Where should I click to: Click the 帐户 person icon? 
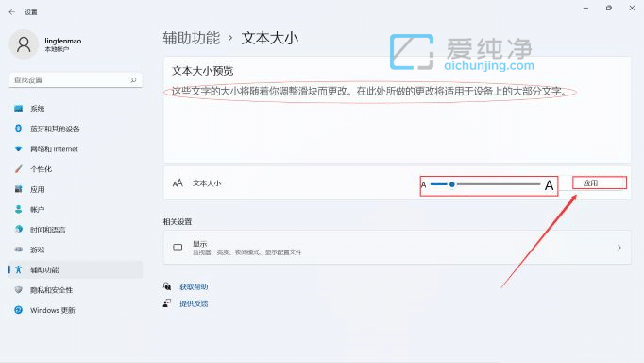pyautogui.click(x=19, y=209)
